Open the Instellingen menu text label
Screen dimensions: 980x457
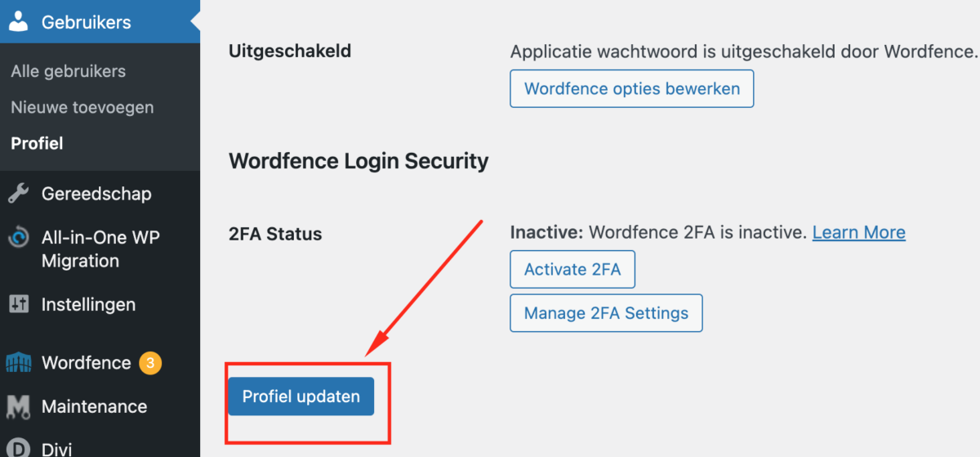pyautogui.click(x=88, y=304)
